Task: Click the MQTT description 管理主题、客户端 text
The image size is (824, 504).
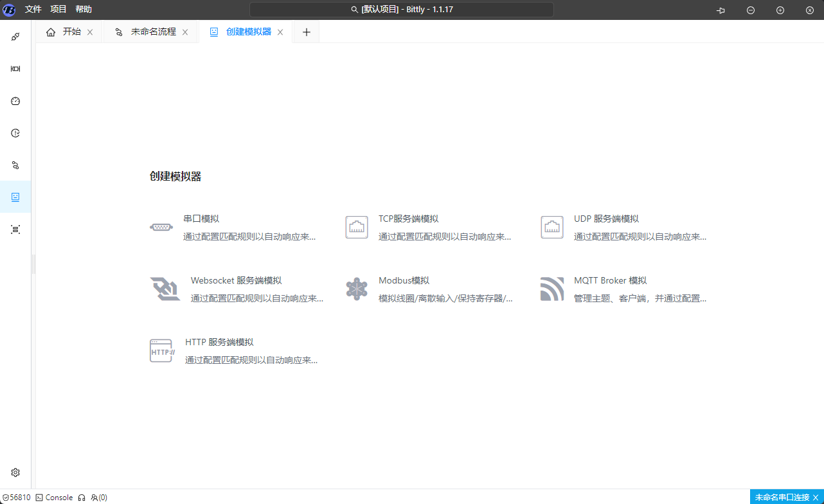Action: click(640, 298)
